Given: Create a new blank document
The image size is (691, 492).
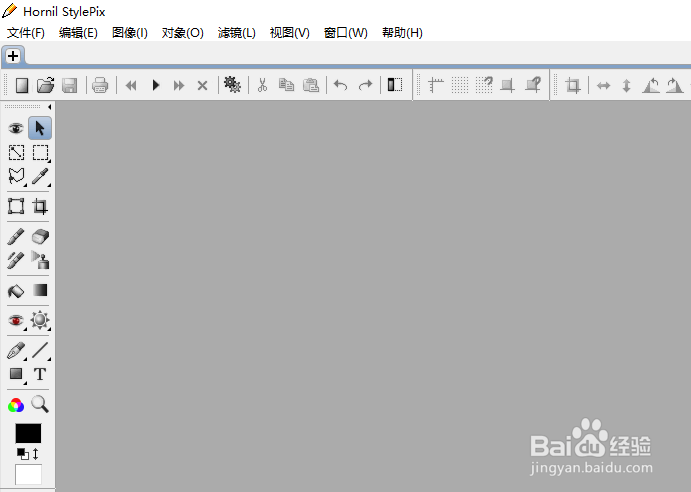Looking at the screenshot, I should coord(22,85).
